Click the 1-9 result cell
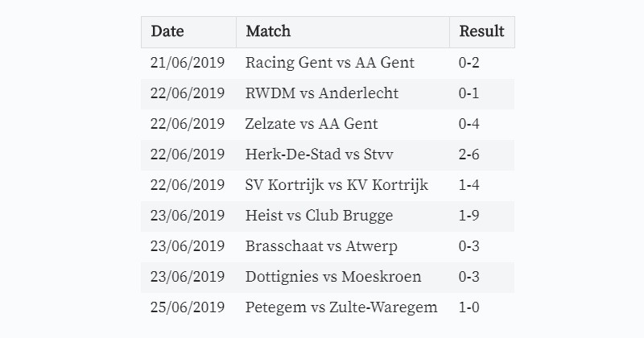644x338 pixels. pos(481,216)
